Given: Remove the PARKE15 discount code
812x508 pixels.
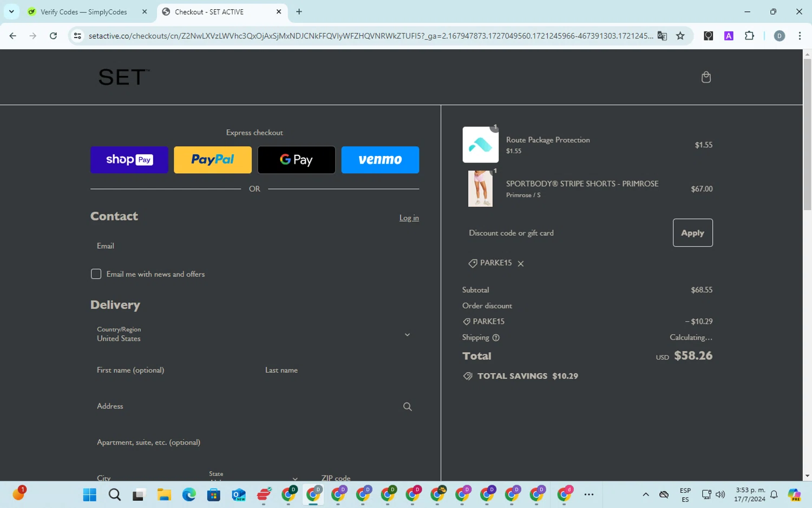Looking at the screenshot, I should tap(520, 264).
